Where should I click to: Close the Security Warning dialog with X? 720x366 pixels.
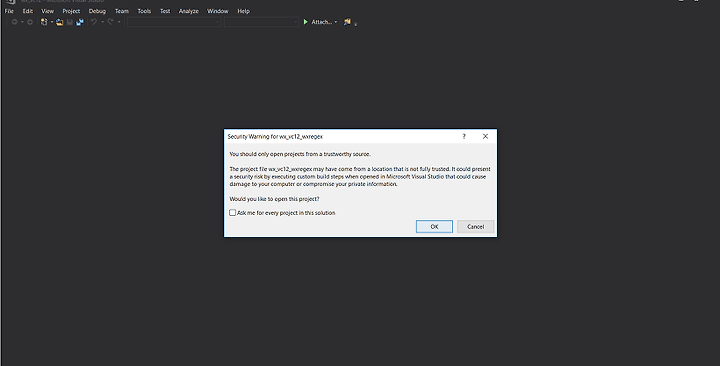(x=485, y=136)
